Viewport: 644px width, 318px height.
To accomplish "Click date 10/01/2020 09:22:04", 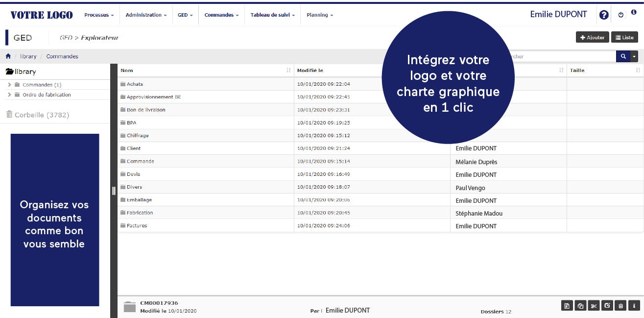I will (324, 84).
